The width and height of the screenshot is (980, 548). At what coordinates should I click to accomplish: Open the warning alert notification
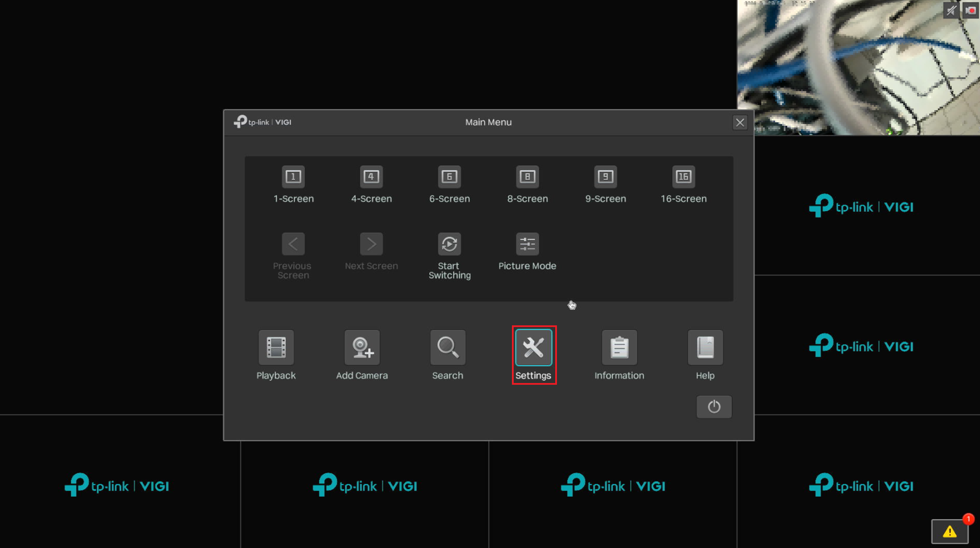(950, 531)
